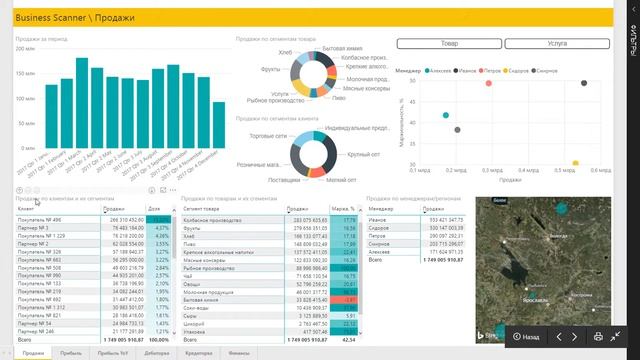Toggle Сидоров in the scatter legend

[516, 71]
